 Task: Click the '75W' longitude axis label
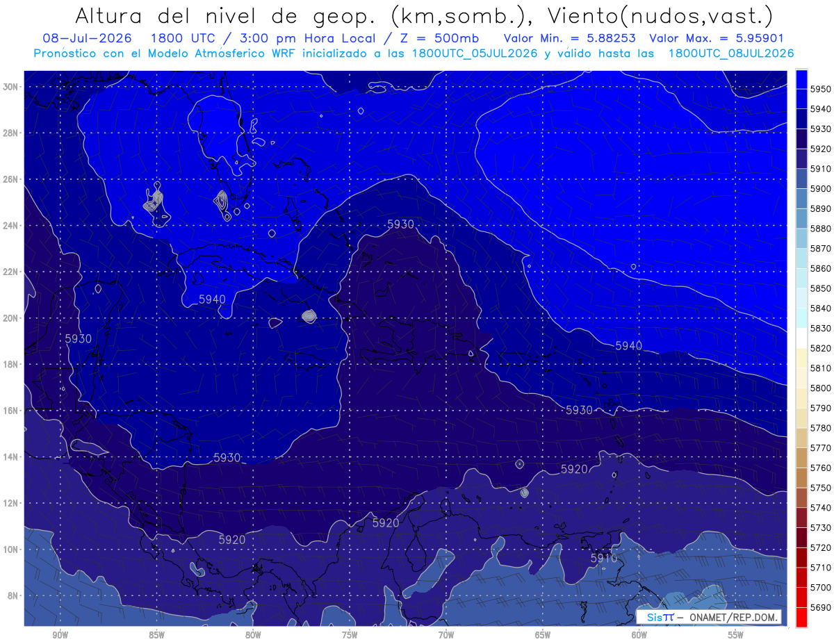[x=350, y=635]
